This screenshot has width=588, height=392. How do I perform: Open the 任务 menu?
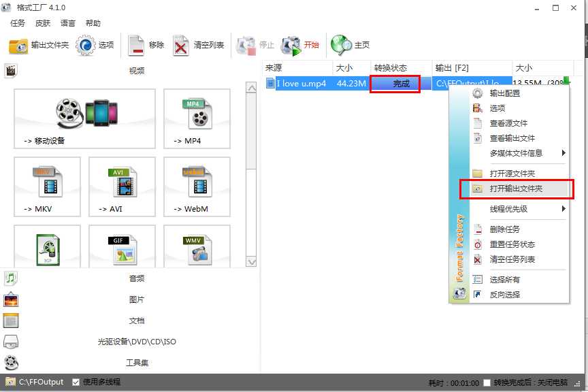18,23
